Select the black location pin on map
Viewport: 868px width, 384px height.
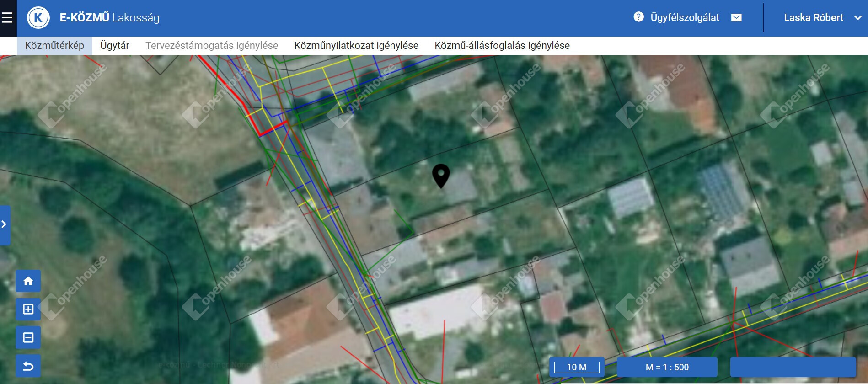(441, 175)
